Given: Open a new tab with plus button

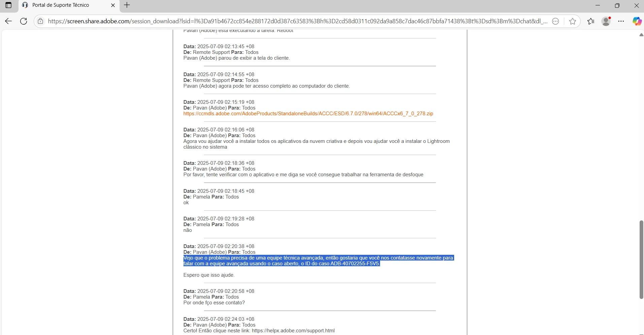Looking at the screenshot, I should coord(127,5).
